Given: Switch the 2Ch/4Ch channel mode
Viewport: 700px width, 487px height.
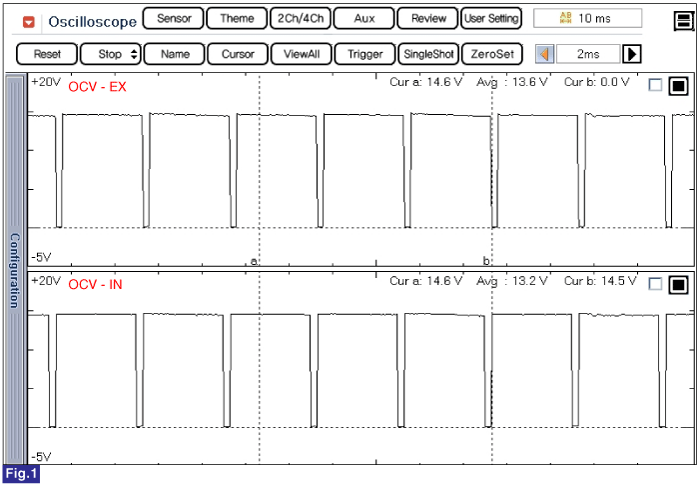Looking at the screenshot, I should (x=300, y=19).
